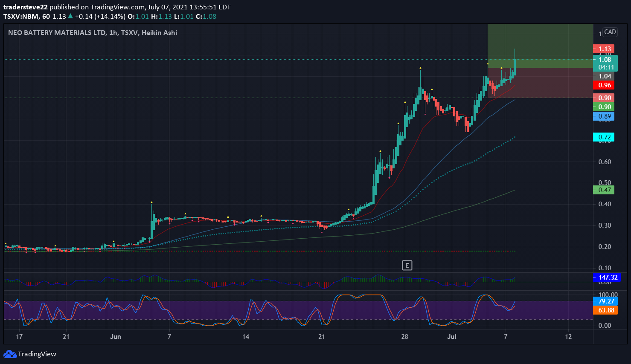Click the traderstevе22 author name
Image resolution: width=631 pixels, height=364 pixels.
26,7
